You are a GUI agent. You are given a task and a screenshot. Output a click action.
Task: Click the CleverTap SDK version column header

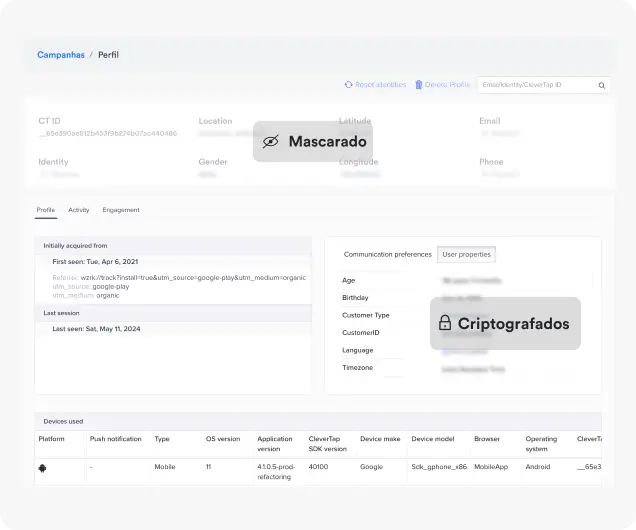coord(328,444)
